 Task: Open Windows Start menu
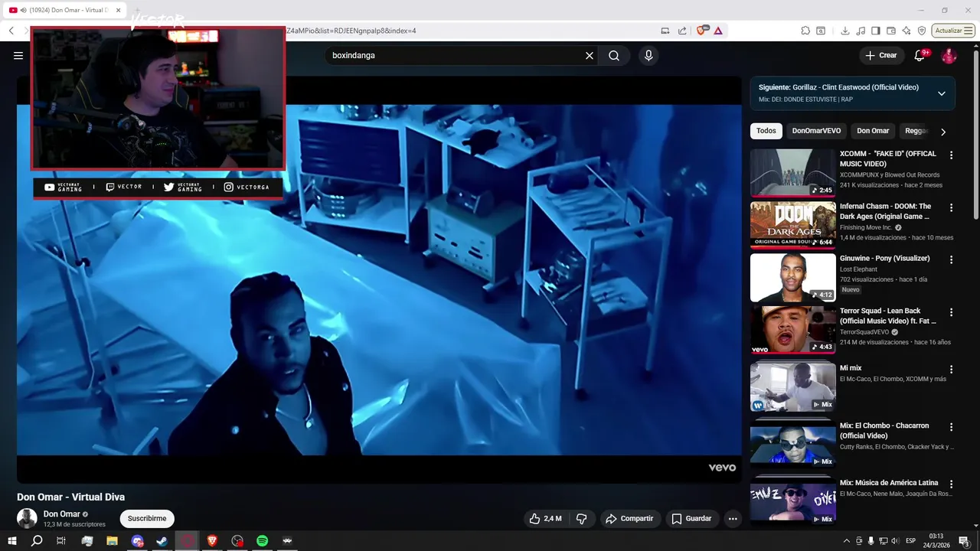click(11, 541)
